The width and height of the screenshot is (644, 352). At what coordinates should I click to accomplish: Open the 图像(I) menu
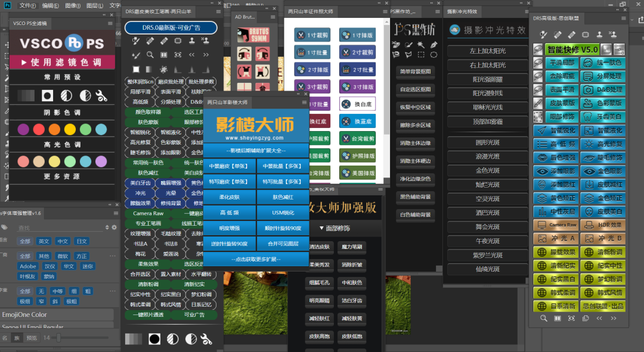coord(73,5)
